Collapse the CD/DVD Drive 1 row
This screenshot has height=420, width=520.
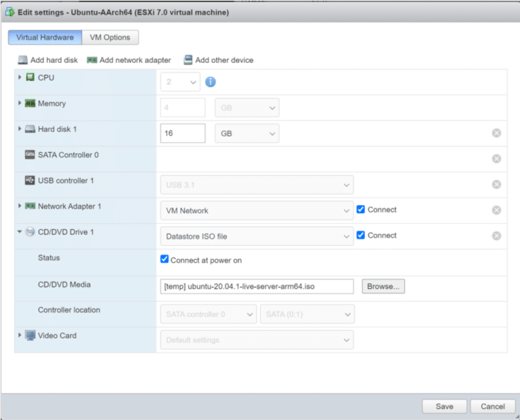[x=20, y=231]
